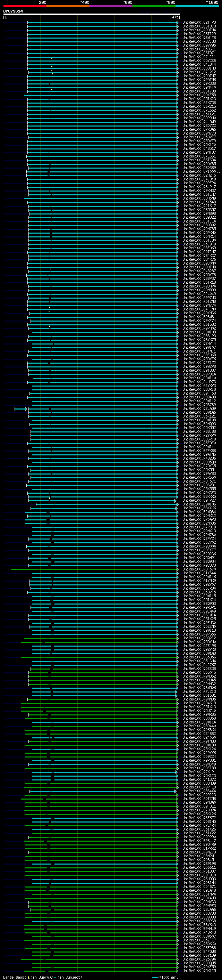Select hit label UniRef100_A9P9U0
222x980 pixels.
pos(199,118)
